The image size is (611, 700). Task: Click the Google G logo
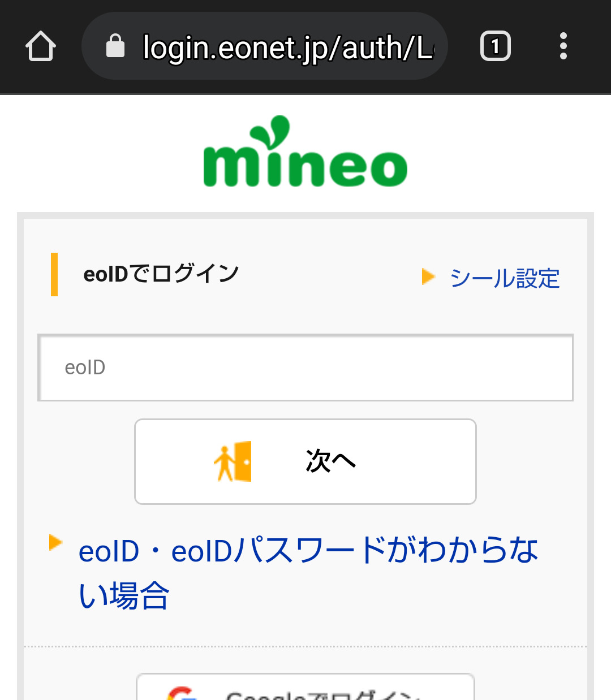[181, 693]
